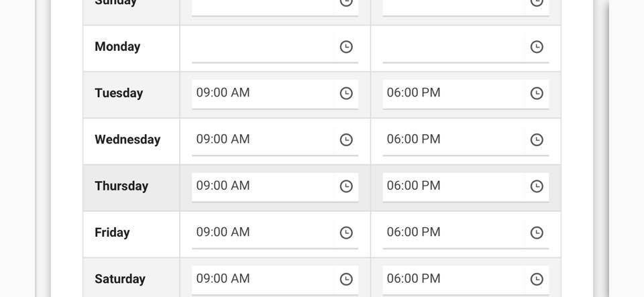Open time picker for Wednesday 06:00 PM

tap(537, 139)
